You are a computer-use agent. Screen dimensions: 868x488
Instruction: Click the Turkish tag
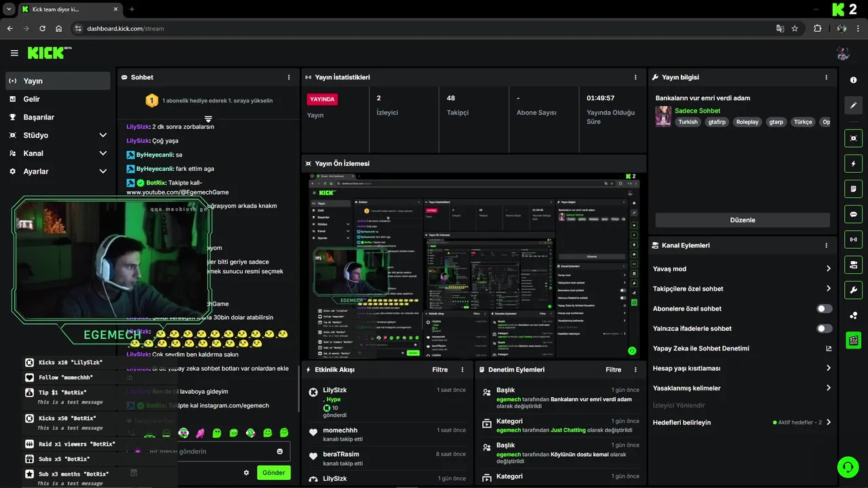pos(688,122)
